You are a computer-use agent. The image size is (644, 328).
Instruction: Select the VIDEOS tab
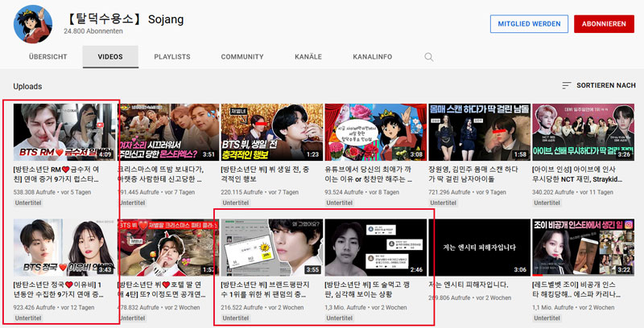click(x=110, y=57)
